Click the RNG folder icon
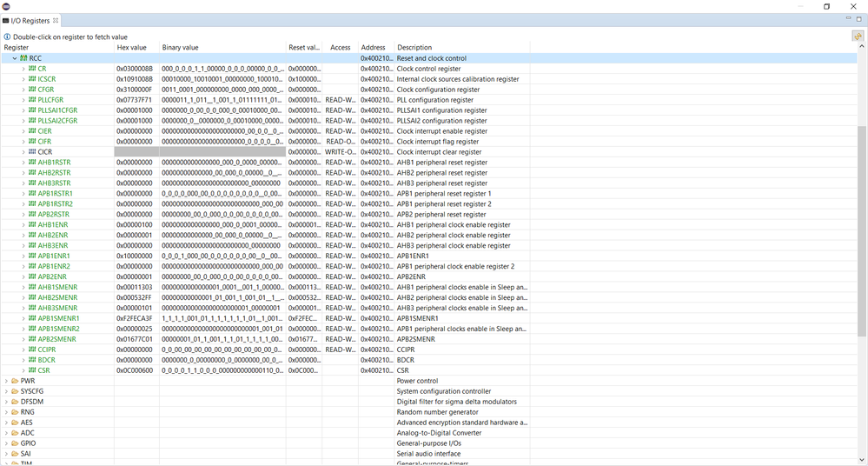 point(15,412)
